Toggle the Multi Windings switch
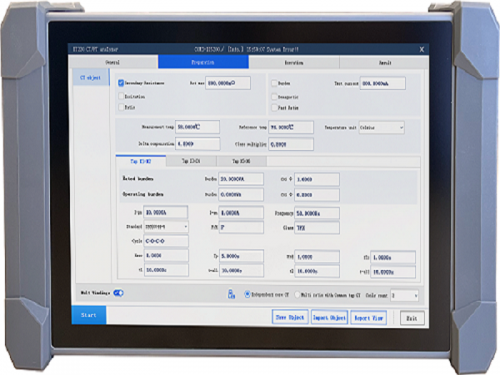The image size is (500, 375). click(x=118, y=293)
